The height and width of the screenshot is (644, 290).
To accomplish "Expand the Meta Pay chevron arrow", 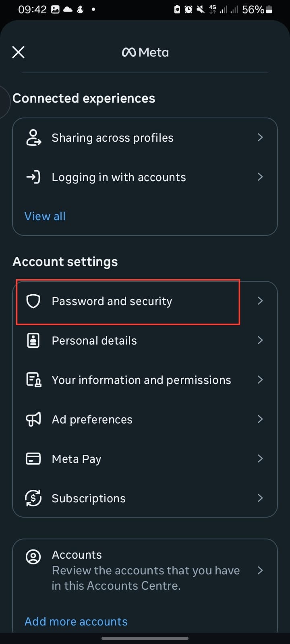I will pos(260,459).
